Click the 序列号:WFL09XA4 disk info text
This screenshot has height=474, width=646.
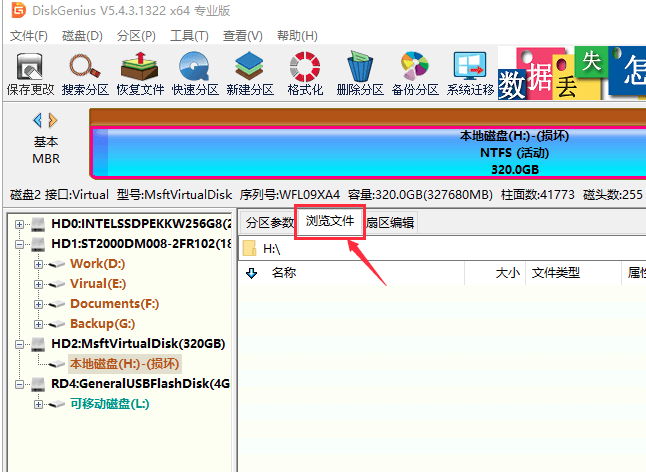tap(290, 194)
